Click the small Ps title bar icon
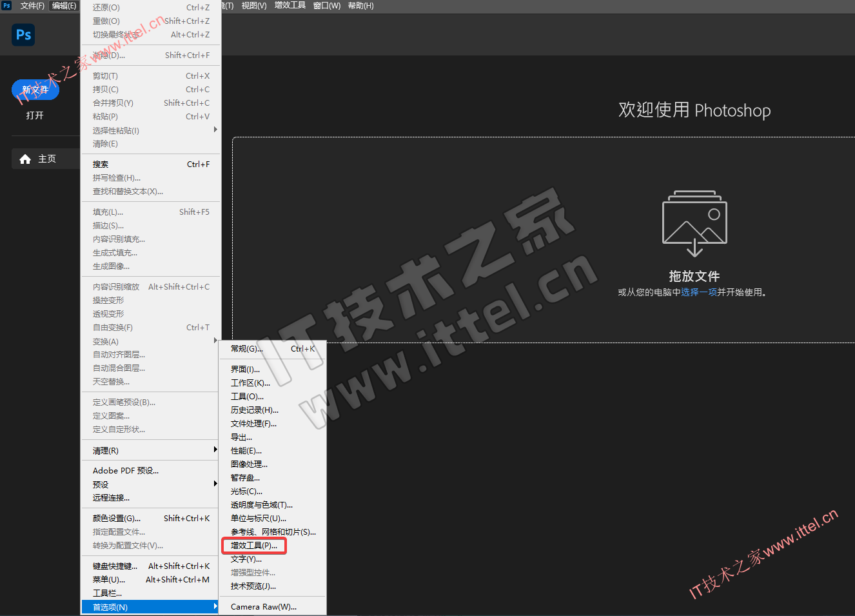This screenshot has width=855, height=616. (6, 6)
